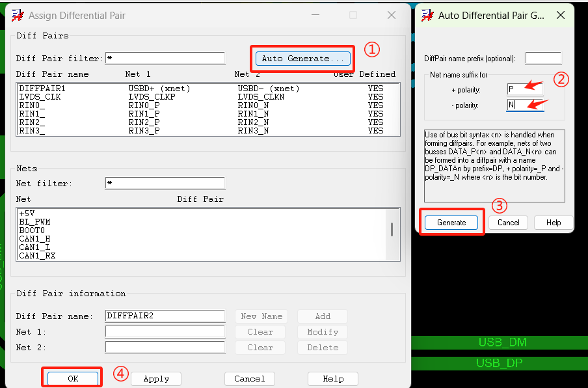Click the Delete button

point(323,348)
